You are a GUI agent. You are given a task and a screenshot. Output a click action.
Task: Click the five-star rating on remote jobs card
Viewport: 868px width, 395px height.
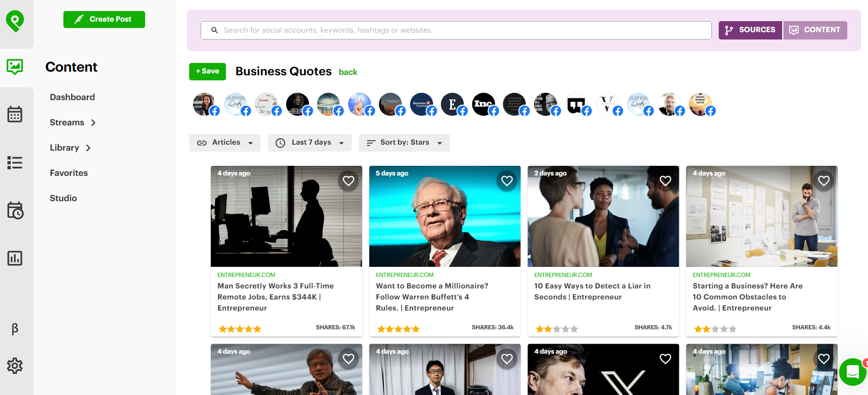240,329
